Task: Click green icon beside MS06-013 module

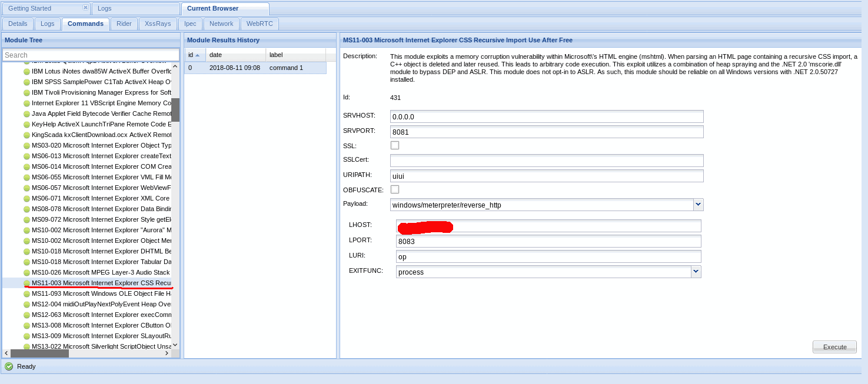Action: [26, 156]
